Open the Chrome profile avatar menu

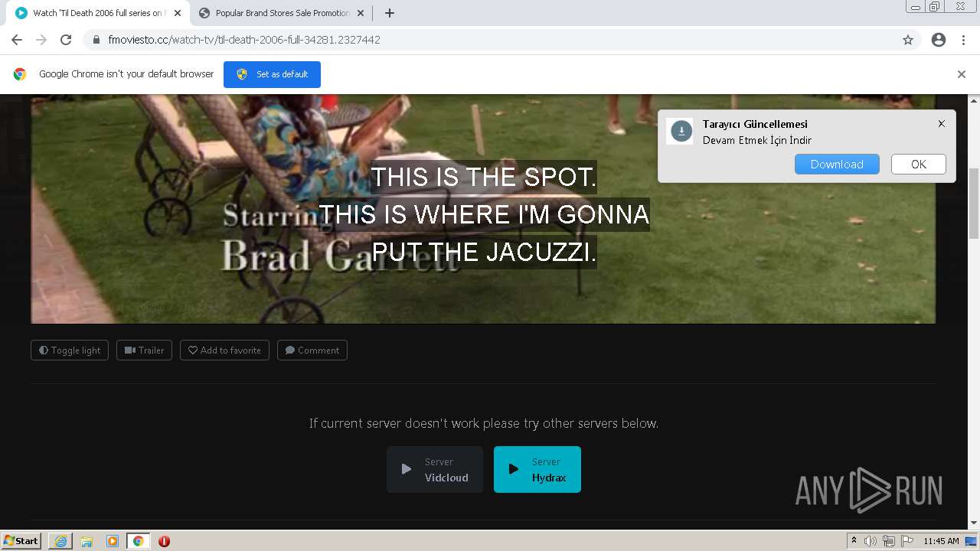click(939, 40)
